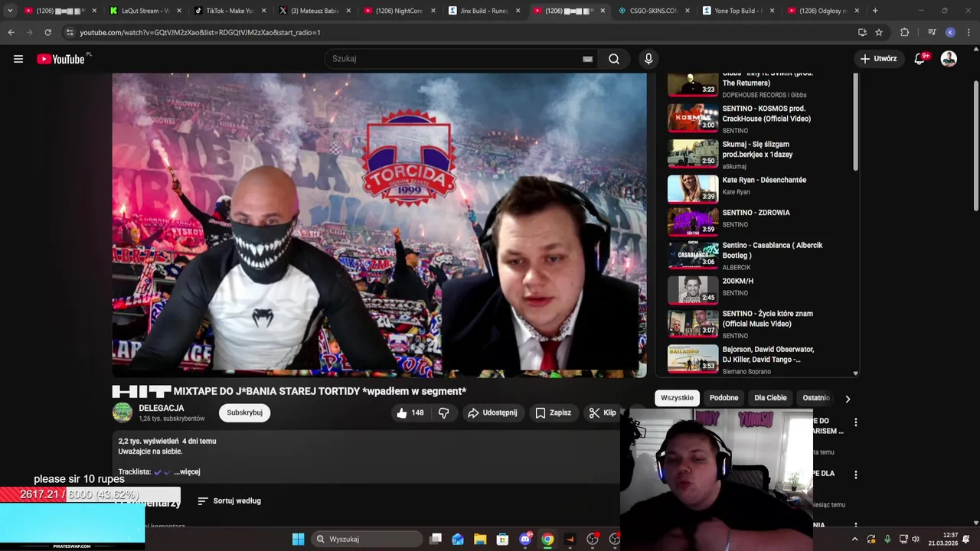Open Discord from the taskbar
The height and width of the screenshot is (551, 980).
(525, 539)
